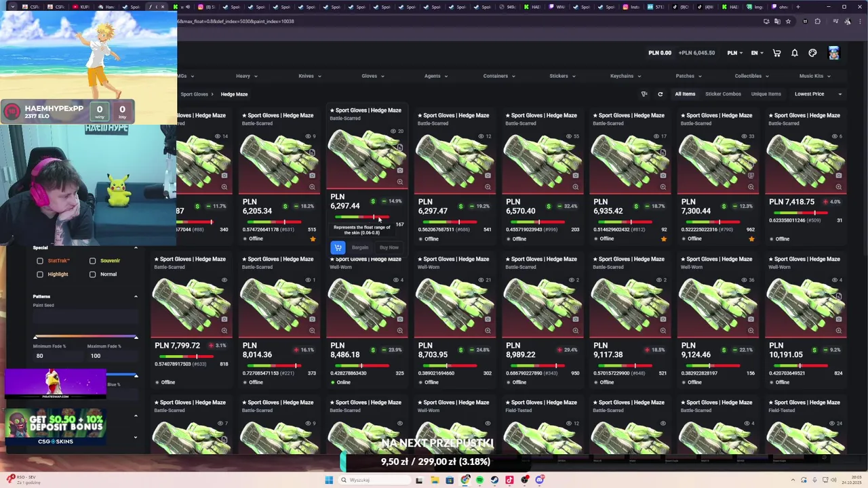Click dollar icon on PLN 8,703.95 card

pos(460,350)
